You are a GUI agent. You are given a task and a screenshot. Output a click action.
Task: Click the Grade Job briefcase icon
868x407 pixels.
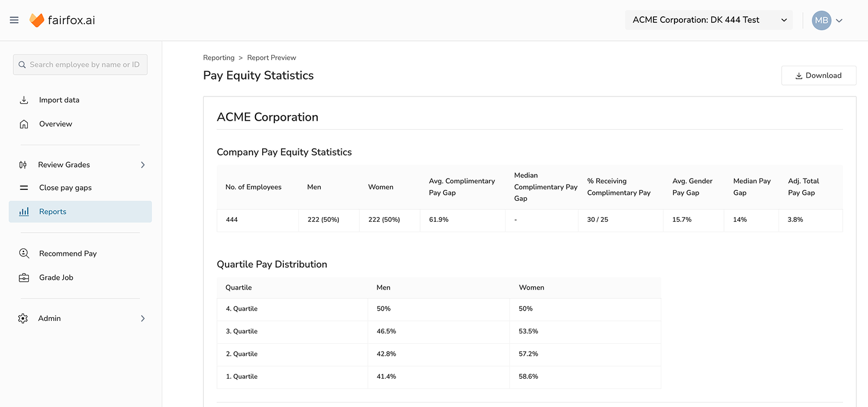(x=24, y=278)
